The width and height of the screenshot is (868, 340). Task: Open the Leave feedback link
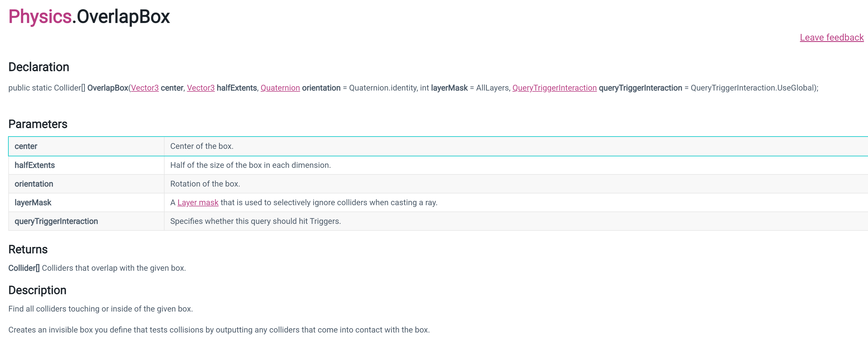click(x=831, y=37)
